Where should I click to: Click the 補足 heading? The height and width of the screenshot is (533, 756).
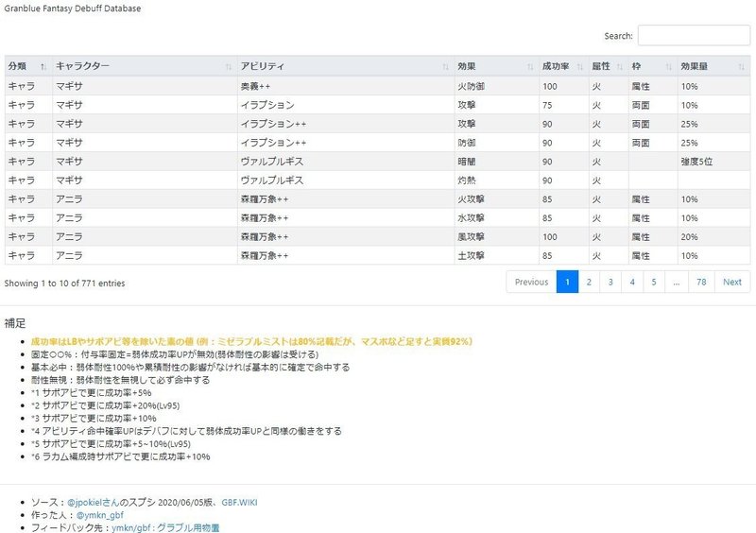coord(14,323)
